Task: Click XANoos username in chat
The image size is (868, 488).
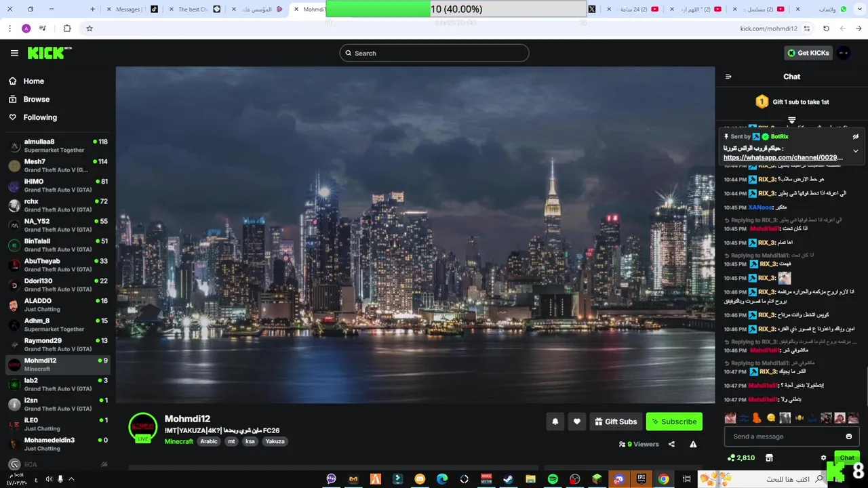Action: [760, 207]
